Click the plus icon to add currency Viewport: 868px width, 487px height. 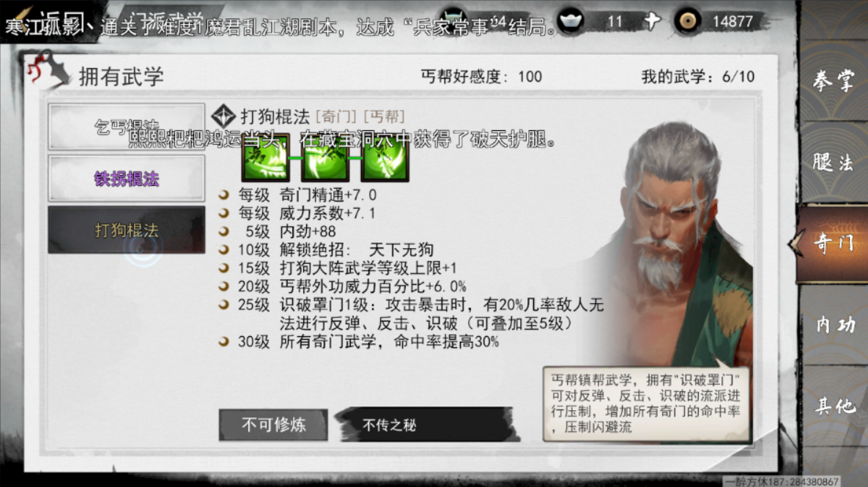coord(652,21)
